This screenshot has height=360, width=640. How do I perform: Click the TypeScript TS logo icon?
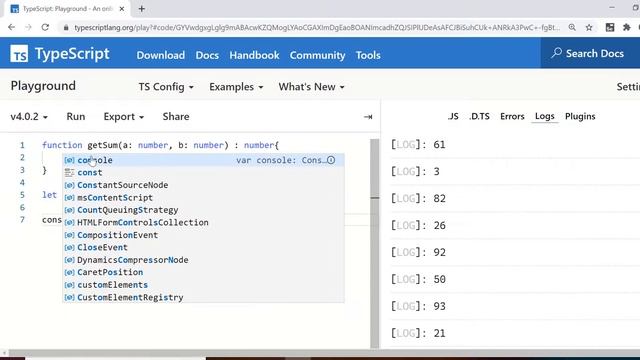point(19,53)
